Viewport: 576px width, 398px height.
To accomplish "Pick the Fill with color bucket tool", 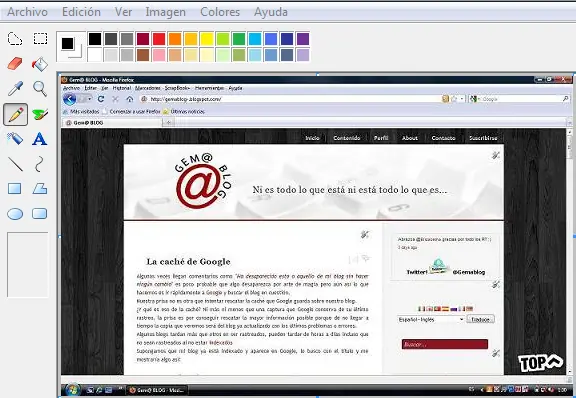I will click(x=40, y=64).
